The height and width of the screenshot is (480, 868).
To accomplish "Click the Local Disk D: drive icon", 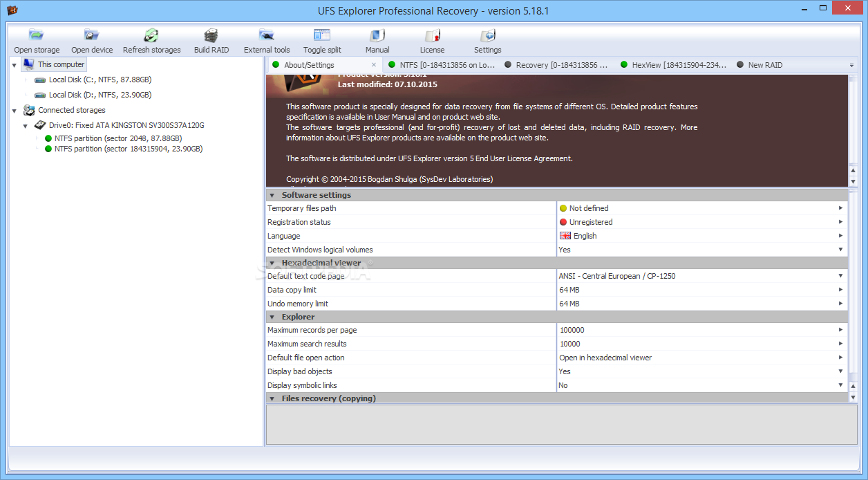I will coord(40,95).
